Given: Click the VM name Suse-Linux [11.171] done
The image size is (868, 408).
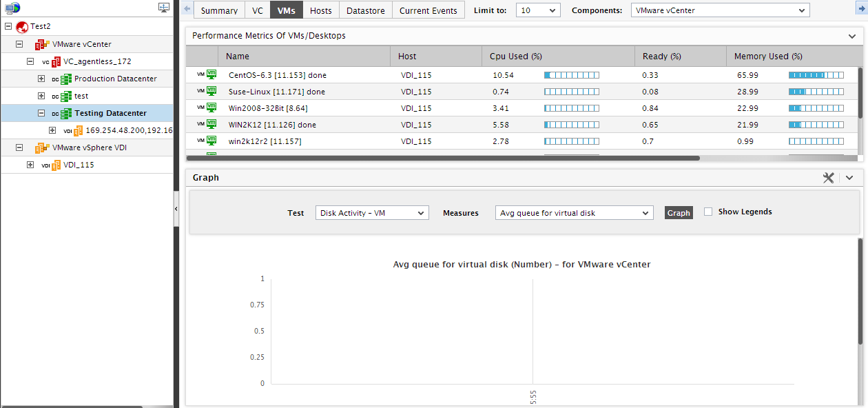Looking at the screenshot, I should click(277, 92).
